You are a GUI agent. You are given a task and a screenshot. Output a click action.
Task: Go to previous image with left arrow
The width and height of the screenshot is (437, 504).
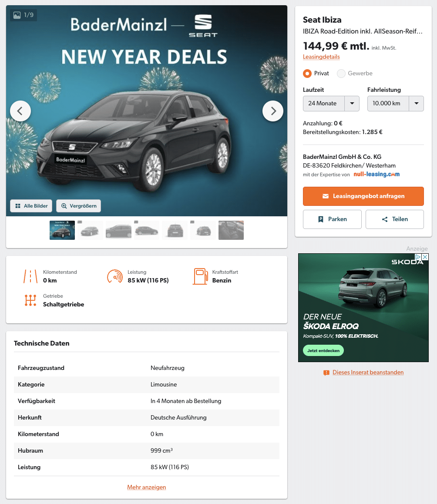pyautogui.click(x=20, y=111)
